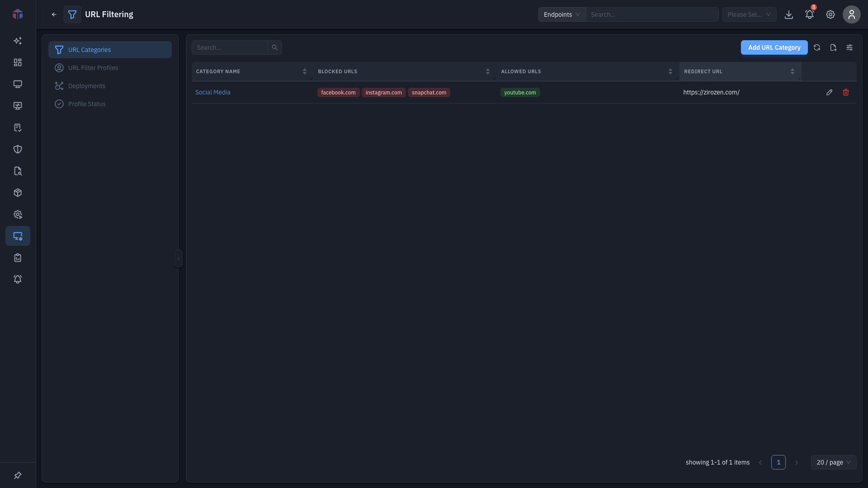Sort by Blocked URLs column

pyautogui.click(x=488, y=71)
